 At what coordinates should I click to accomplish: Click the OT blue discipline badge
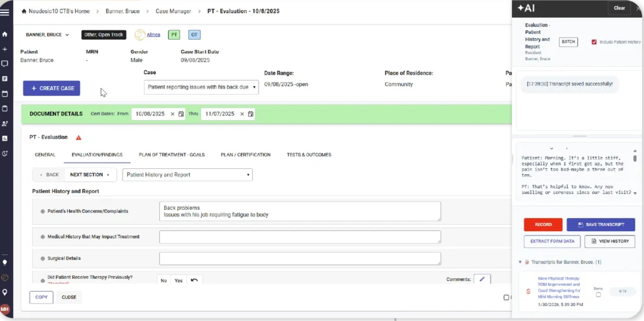tap(194, 35)
